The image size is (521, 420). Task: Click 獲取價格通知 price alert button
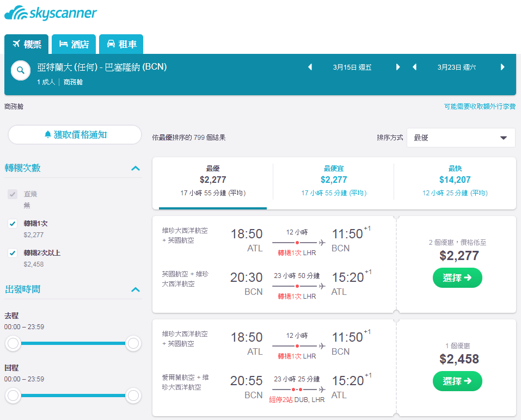[75, 134]
